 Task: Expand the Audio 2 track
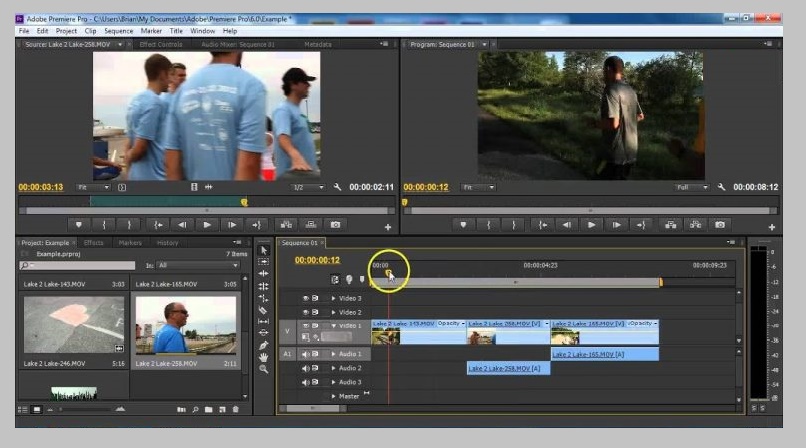click(x=333, y=368)
